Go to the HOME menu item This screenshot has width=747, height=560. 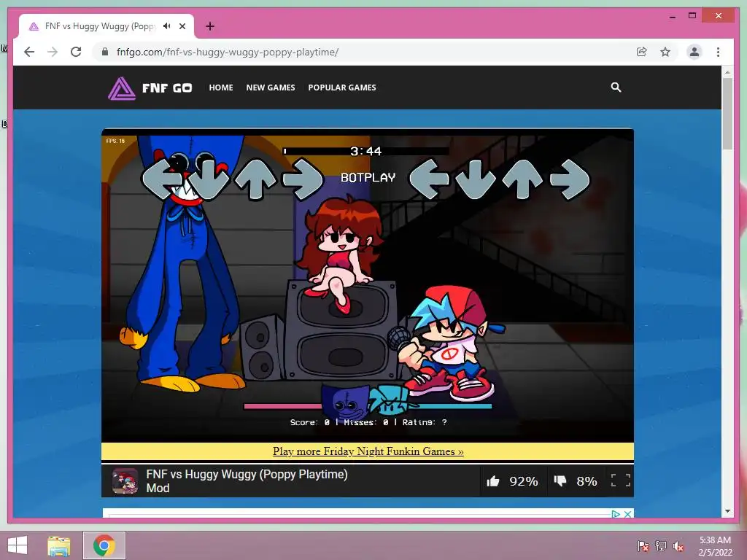(220, 87)
